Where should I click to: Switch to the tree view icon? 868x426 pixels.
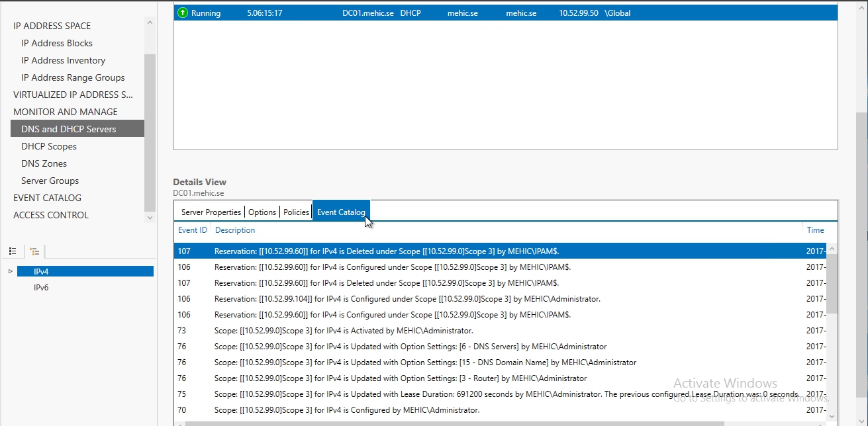[34, 251]
